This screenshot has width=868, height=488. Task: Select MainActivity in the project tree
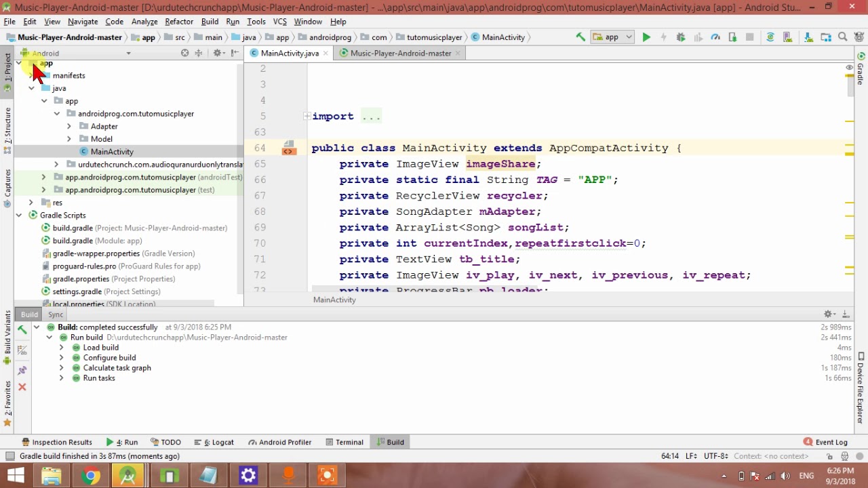tap(112, 152)
